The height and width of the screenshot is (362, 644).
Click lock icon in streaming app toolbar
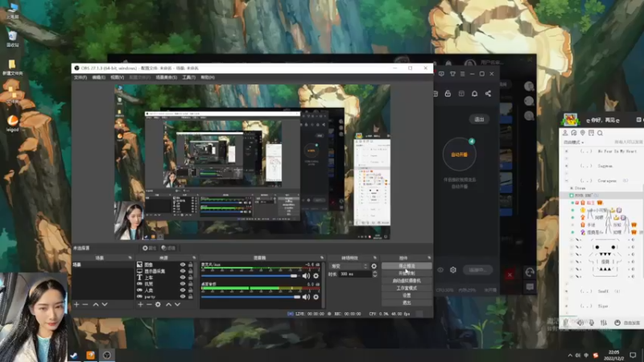click(x=448, y=93)
